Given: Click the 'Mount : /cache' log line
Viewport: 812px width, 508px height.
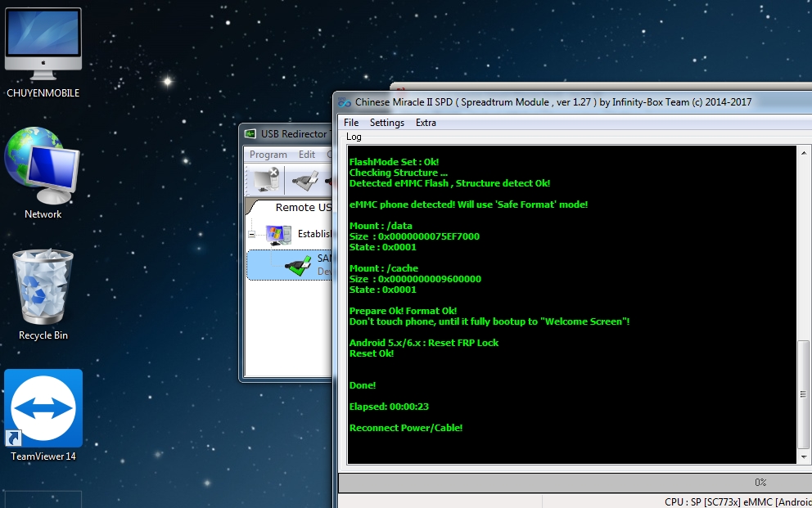Looking at the screenshot, I should [x=384, y=268].
